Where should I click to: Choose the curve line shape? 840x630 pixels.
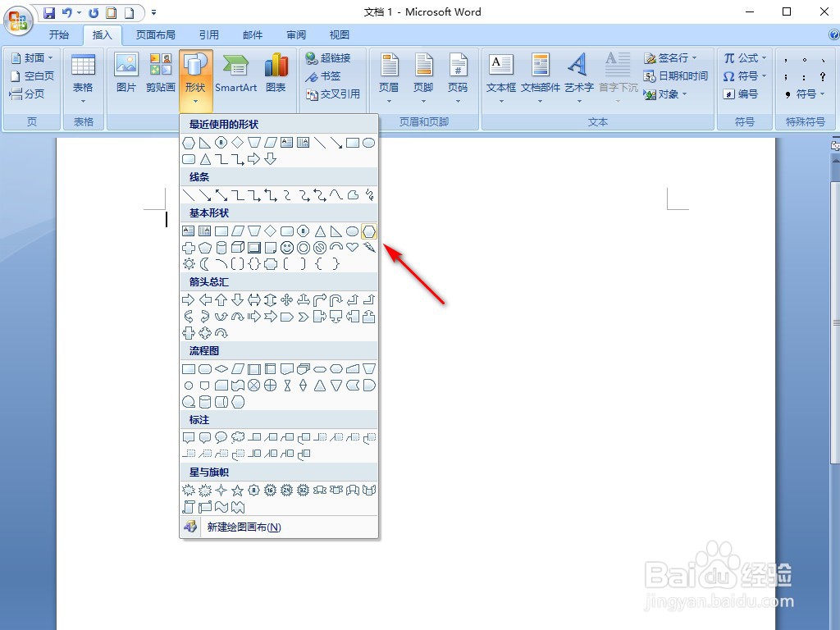336,195
